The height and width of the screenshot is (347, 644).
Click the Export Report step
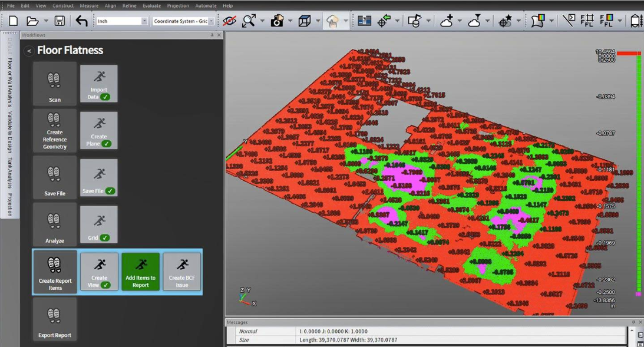55,319
